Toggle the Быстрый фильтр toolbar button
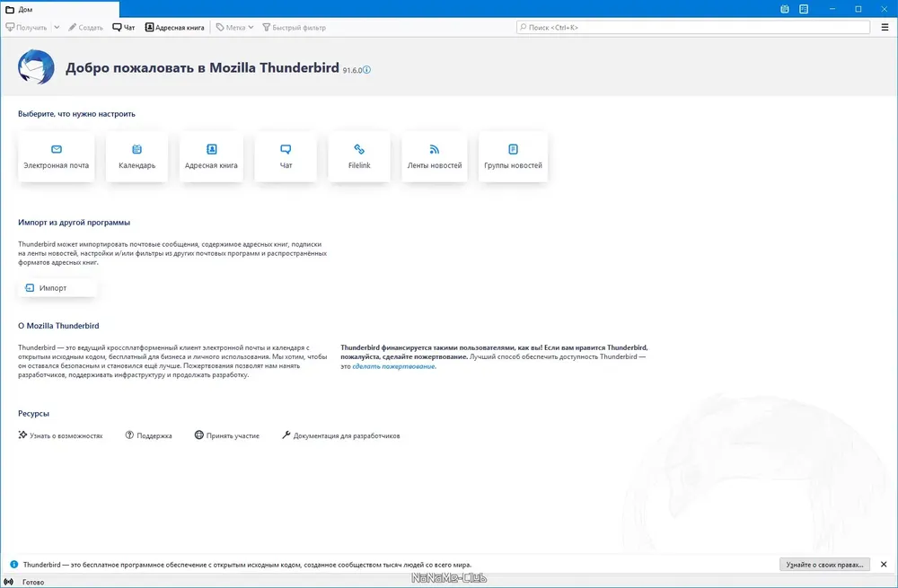The image size is (898, 588). point(294,27)
